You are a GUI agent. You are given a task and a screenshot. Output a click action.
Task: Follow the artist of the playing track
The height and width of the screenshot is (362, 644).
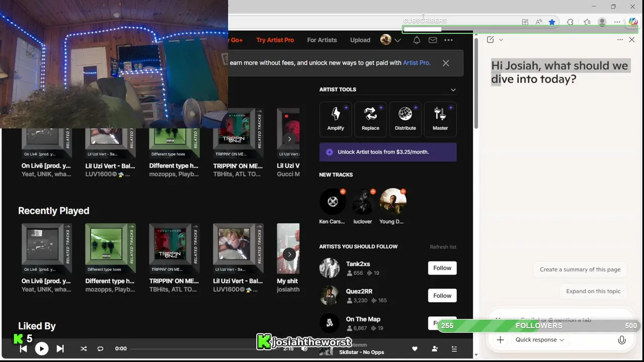435,348
